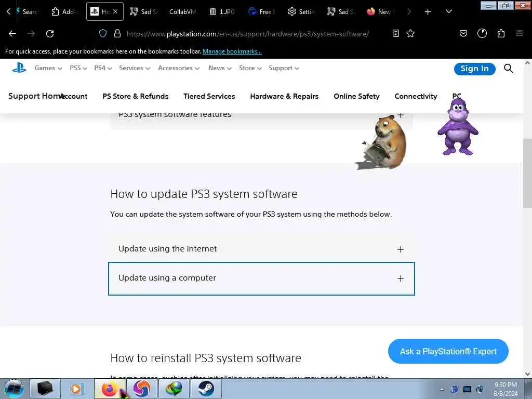Click the padlock site information icon
532x399 pixels.
coord(117,33)
